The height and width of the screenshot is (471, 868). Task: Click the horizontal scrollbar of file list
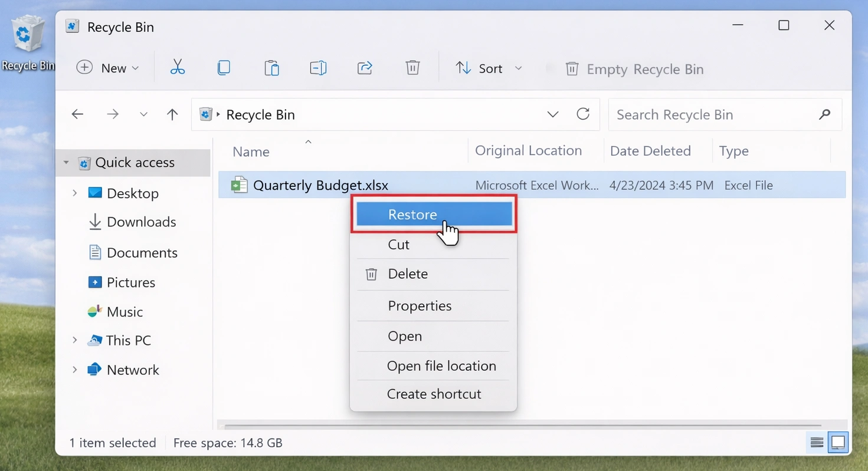coord(523,425)
